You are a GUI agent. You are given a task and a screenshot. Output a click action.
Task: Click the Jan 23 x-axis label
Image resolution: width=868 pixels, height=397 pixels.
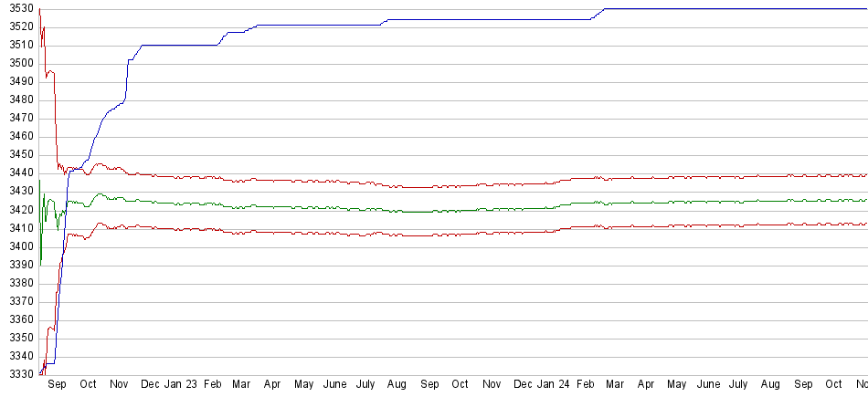tap(179, 385)
